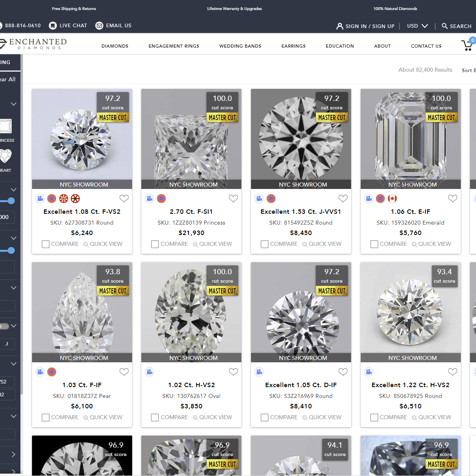Image resolution: width=476 pixels, height=476 pixels.
Task: Click orange ASET icon on 1.03 Ct. F-IF card
Action: [x=52, y=372]
